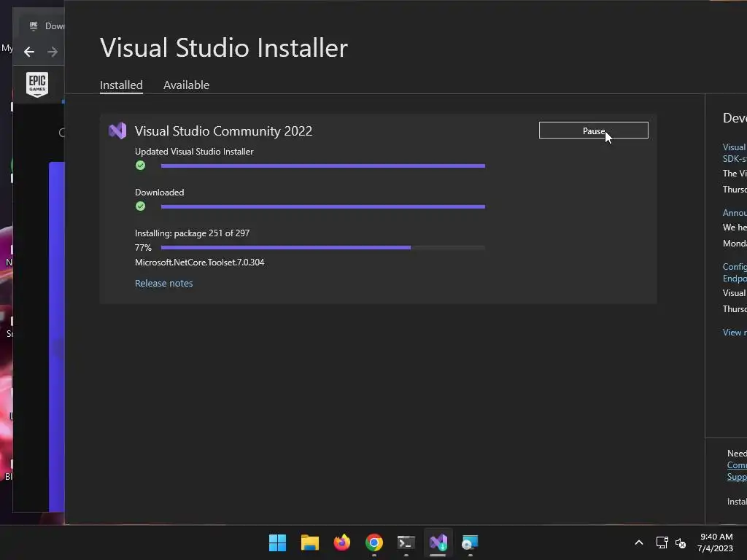Click the forward arrow in the browser window

point(53,52)
